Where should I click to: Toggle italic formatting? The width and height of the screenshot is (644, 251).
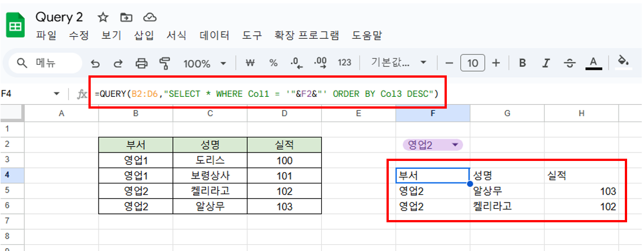click(546, 63)
